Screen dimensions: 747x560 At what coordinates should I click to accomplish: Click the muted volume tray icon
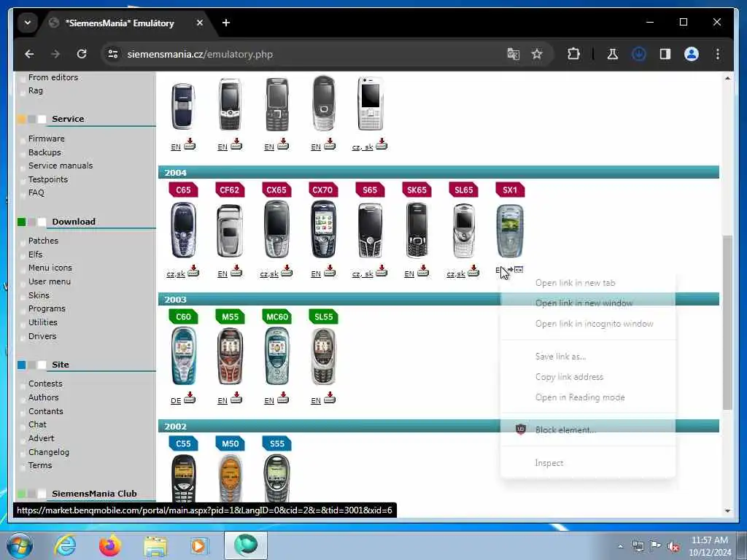tap(674, 547)
